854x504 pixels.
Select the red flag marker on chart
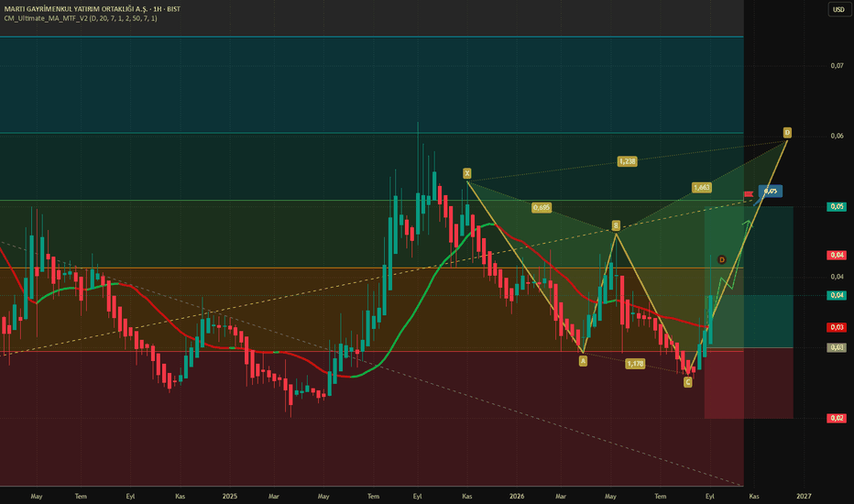click(749, 194)
